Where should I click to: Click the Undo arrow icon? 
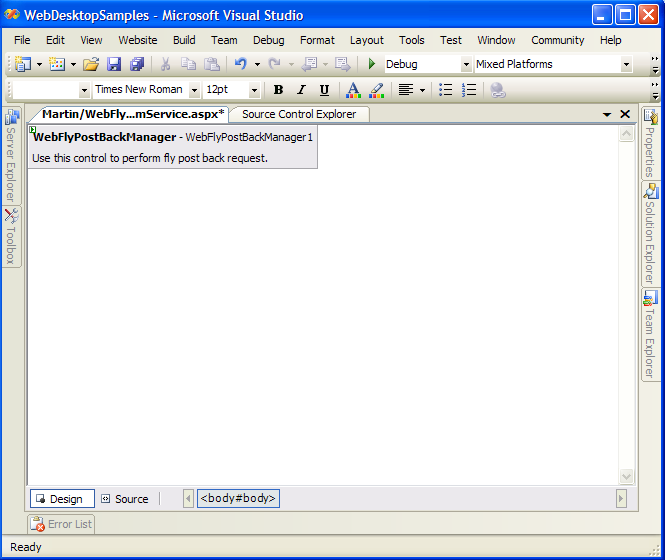240,64
